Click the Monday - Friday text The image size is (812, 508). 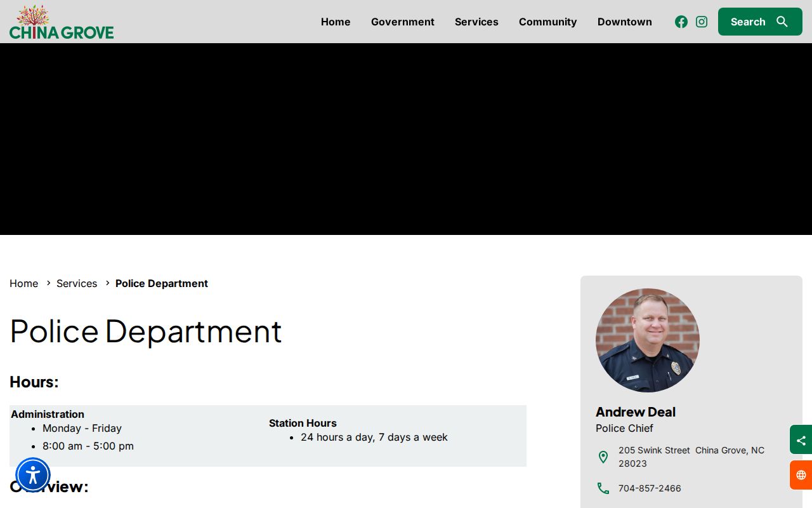[82, 428]
